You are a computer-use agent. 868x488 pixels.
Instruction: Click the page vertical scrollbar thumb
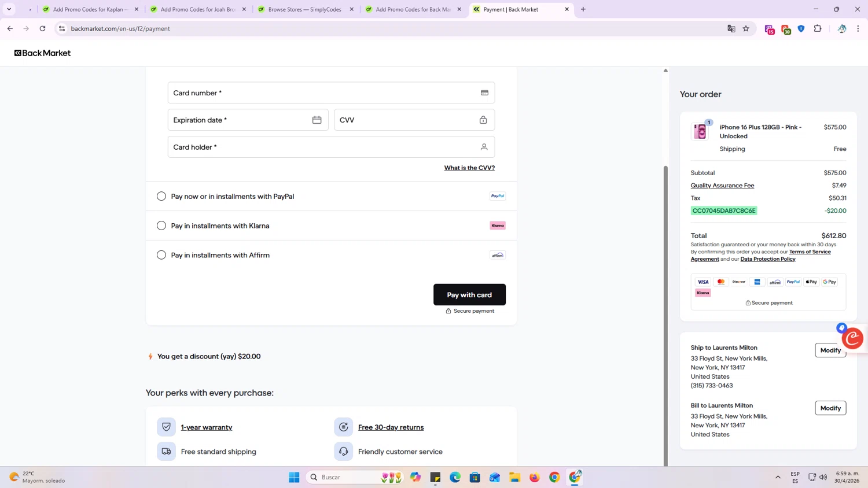pyautogui.click(x=665, y=315)
